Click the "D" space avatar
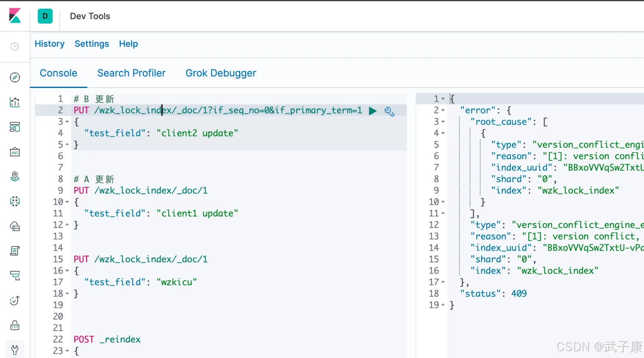The width and height of the screenshot is (644, 358). pos(45,16)
